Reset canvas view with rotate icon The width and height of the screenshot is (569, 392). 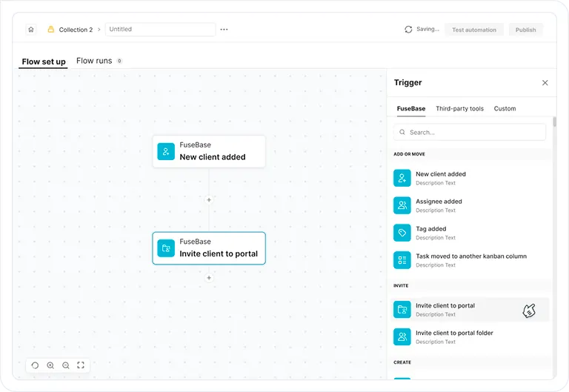pos(35,365)
